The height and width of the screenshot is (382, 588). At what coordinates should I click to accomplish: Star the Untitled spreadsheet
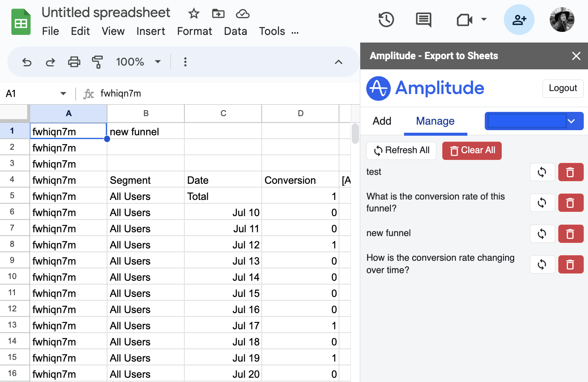[194, 14]
